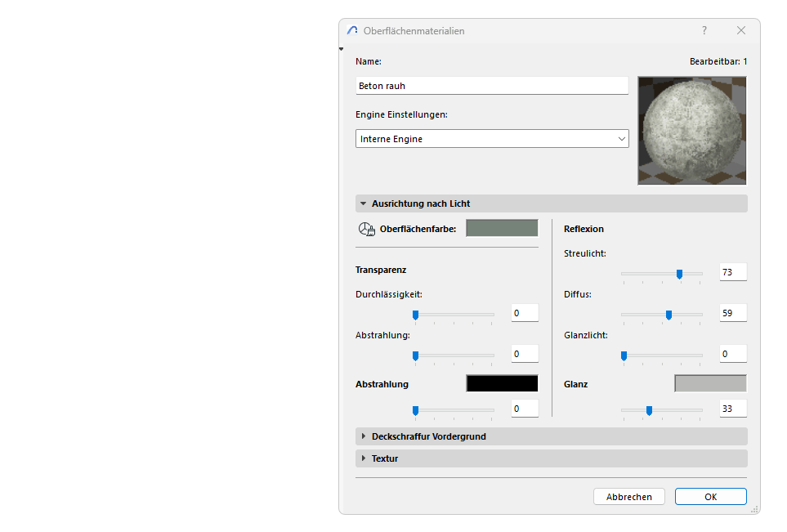Collapse the Ausrichtung nach Licht section
This screenshot has height=532, width=787.
(363, 203)
